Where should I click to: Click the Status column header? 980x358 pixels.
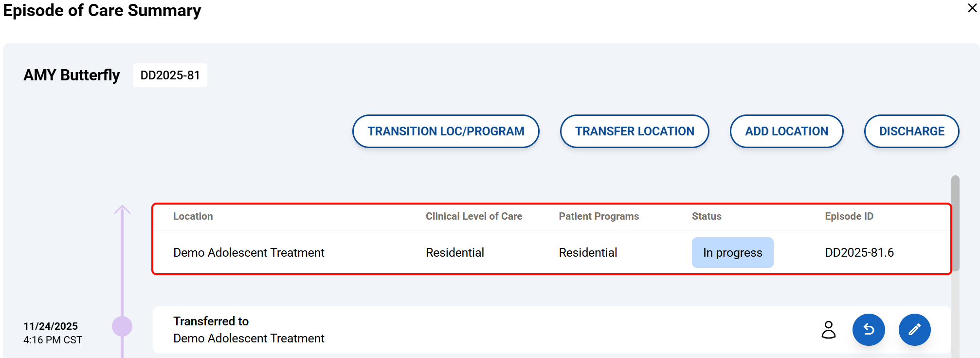coord(707,216)
